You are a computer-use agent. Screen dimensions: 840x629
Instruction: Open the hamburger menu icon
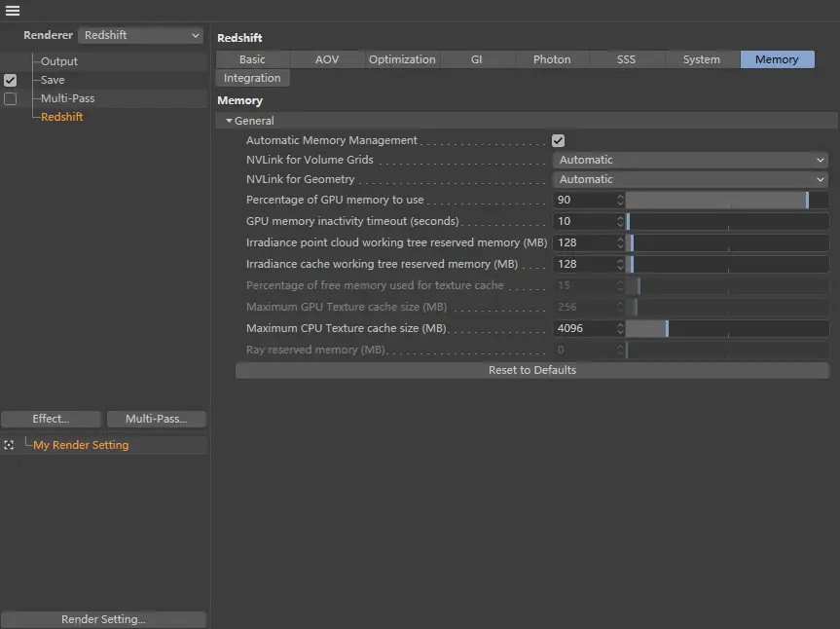coord(13,11)
